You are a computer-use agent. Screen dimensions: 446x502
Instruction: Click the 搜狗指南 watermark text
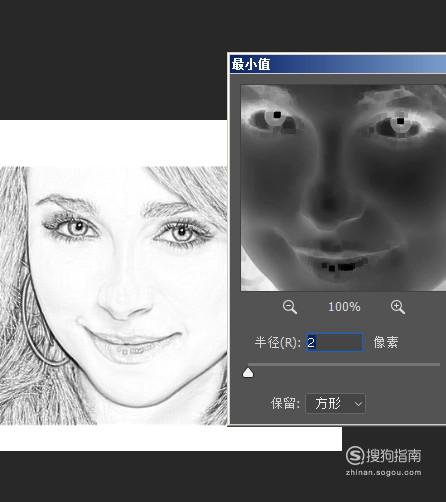pos(394,455)
